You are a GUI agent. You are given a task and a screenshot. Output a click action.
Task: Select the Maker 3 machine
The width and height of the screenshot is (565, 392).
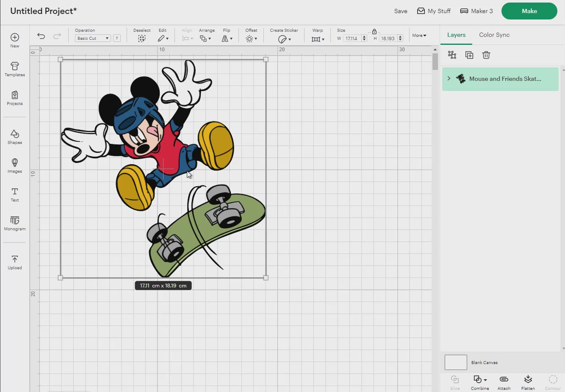click(x=476, y=11)
